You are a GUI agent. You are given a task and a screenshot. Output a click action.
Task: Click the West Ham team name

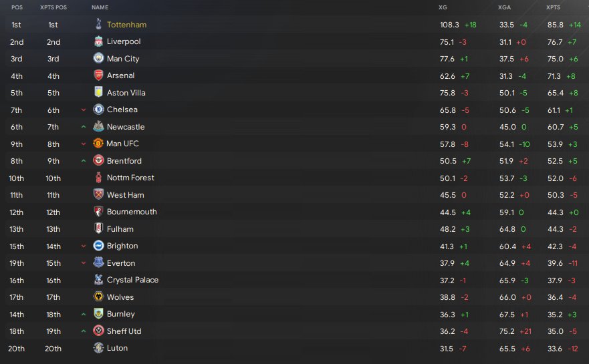(x=126, y=195)
